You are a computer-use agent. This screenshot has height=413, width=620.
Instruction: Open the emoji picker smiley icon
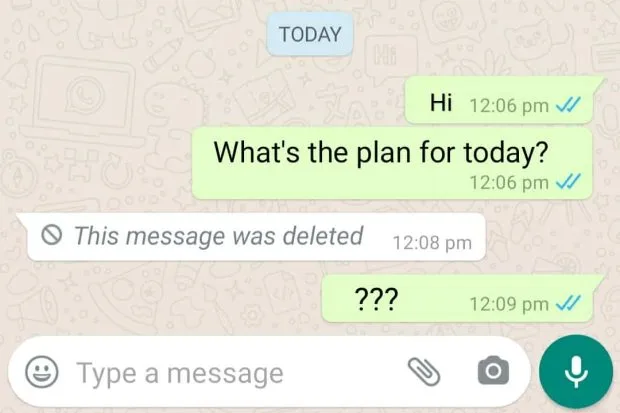click(42, 371)
